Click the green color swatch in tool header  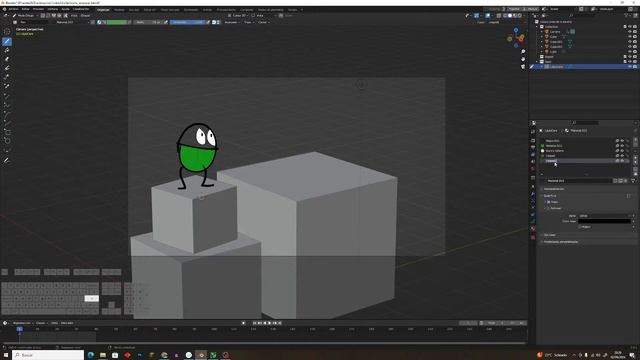click(x=117, y=22)
